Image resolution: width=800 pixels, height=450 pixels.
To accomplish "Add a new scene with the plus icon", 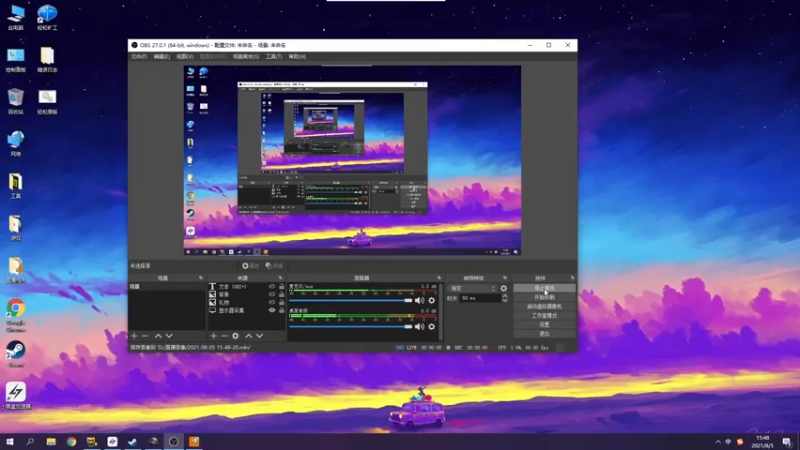I will click(x=134, y=336).
